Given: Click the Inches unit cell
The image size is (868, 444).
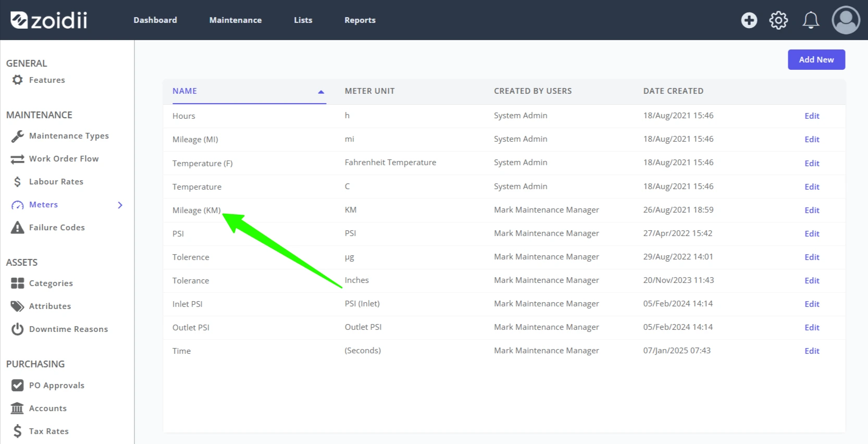Looking at the screenshot, I should tap(356, 280).
